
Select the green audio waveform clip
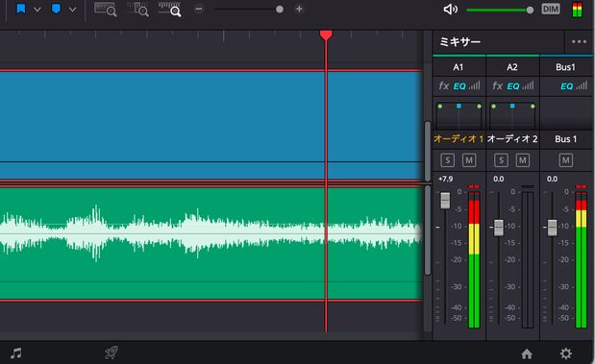click(x=211, y=243)
